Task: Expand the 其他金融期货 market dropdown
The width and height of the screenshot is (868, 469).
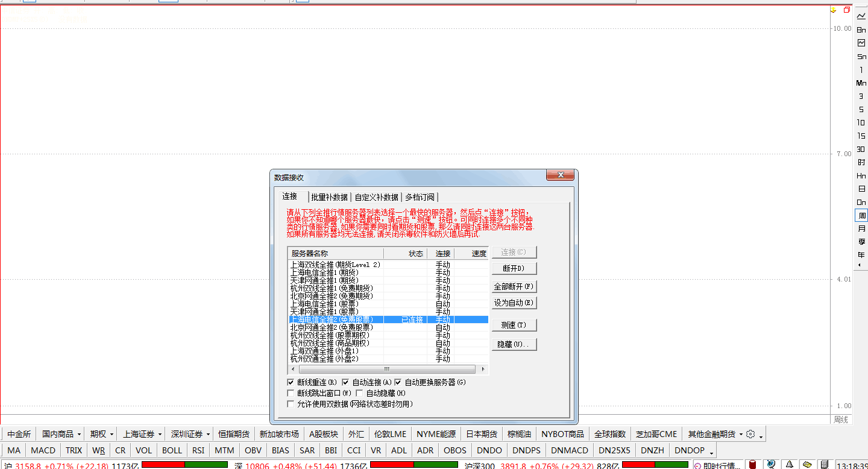Action: click(x=741, y=435)
